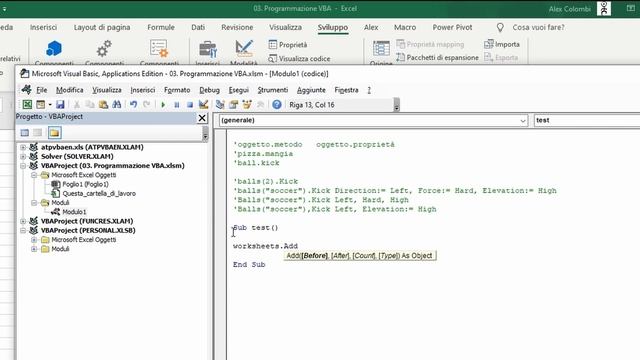Undo the last edit

133,105
